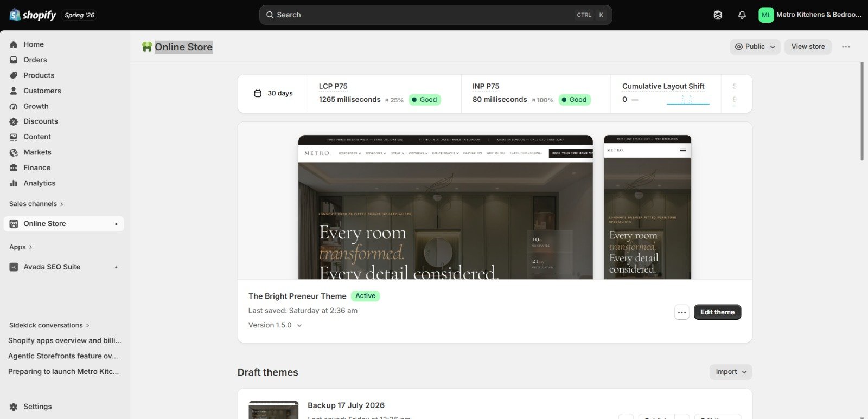868x419 pixels.
Task: Expand Sidekick conversations list
Action: [x=49, y=325]
